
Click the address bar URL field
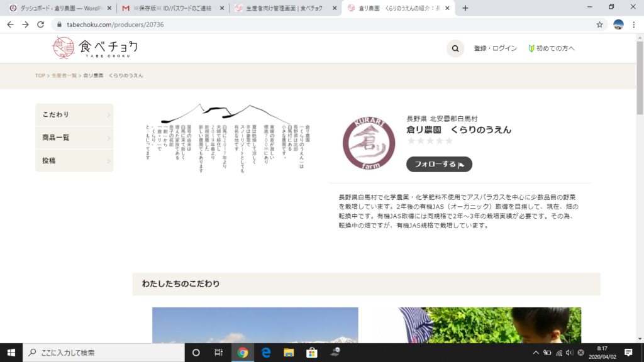pyautogui.click(x=328, y=25)
